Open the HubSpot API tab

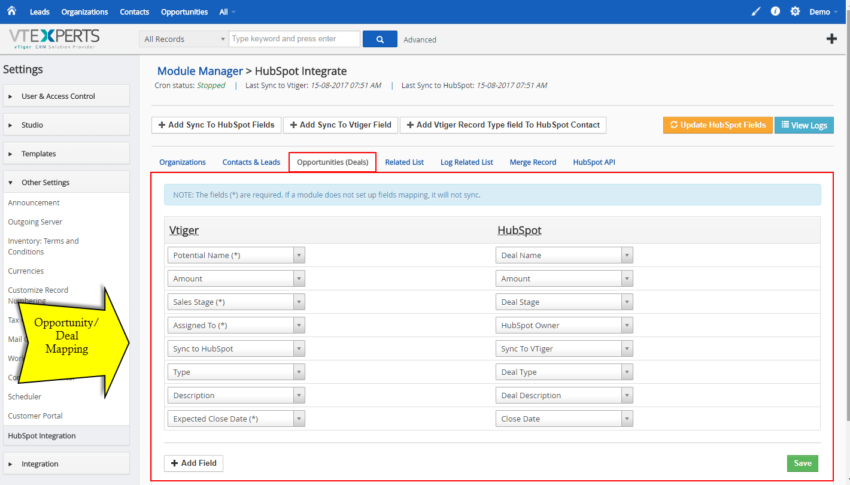click(594, 162)
